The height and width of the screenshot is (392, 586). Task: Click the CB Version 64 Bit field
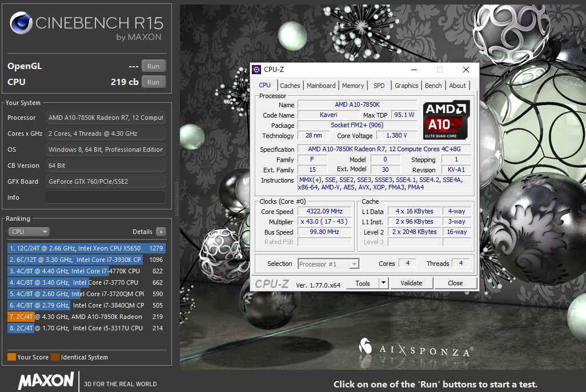pyautogui.click(x=106, y=165)
